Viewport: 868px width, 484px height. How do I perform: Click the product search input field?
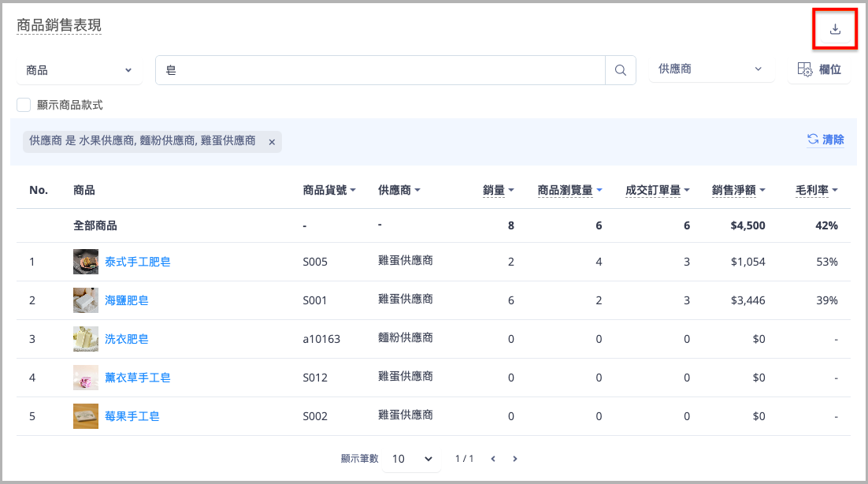[380, 70]
